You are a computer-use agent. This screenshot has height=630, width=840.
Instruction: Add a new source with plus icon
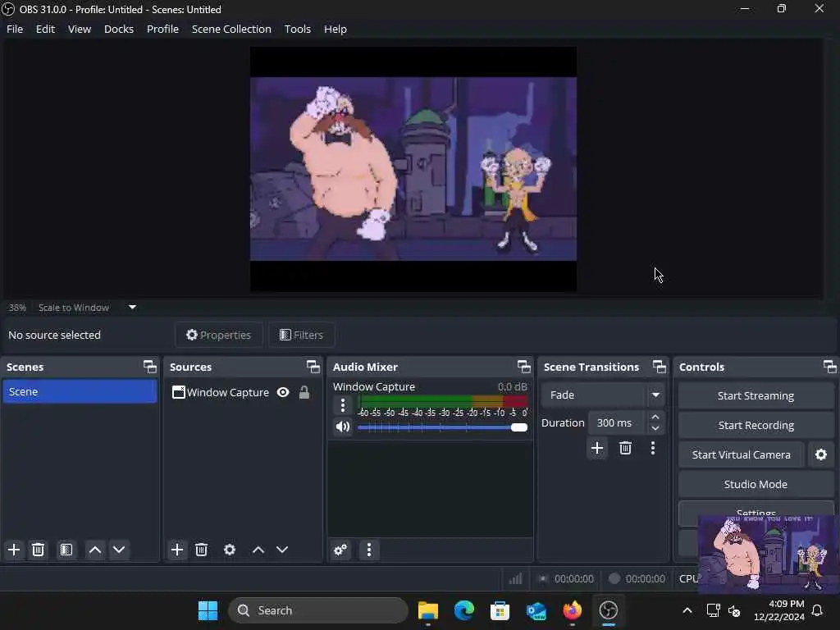[x=177, y=550]
